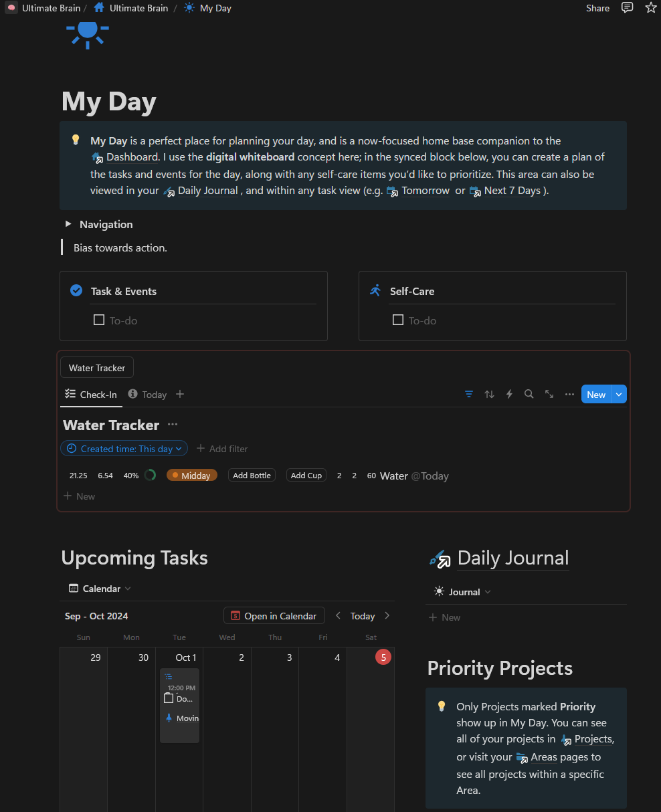The image size is (661, 812).
Task: Open the dropdown arrow beside the New button
Action: (619, 395)
